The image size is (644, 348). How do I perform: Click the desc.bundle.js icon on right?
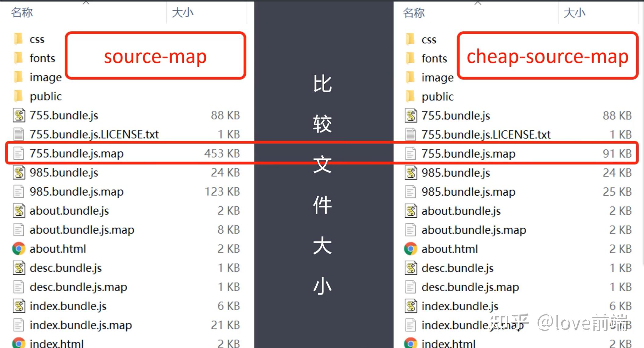(x=410, y=267)
